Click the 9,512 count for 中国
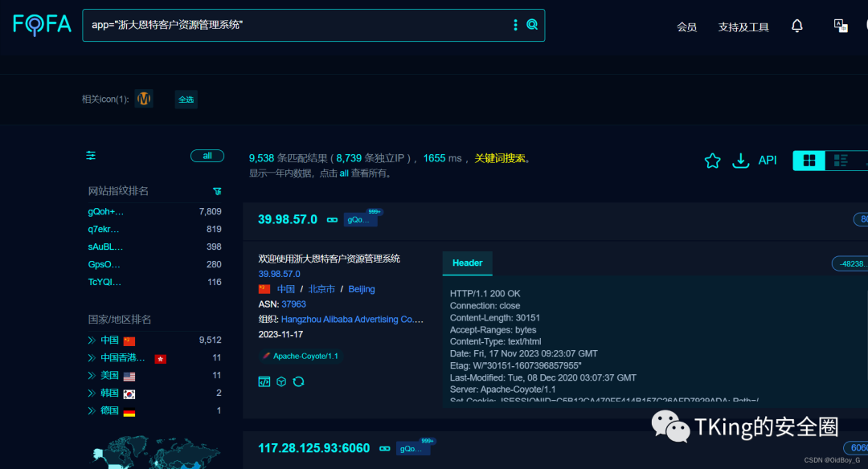 [x=211, y=341]
